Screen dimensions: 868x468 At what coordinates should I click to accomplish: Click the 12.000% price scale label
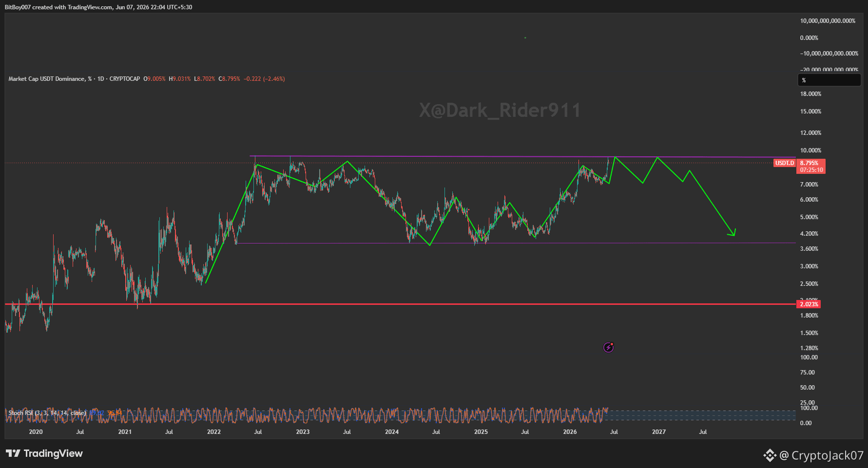coord(811,133)
